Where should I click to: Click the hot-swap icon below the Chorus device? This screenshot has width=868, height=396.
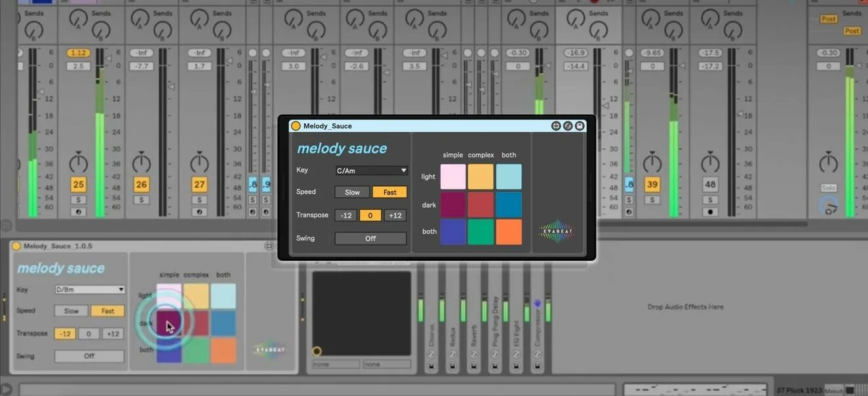coord(431,353)
